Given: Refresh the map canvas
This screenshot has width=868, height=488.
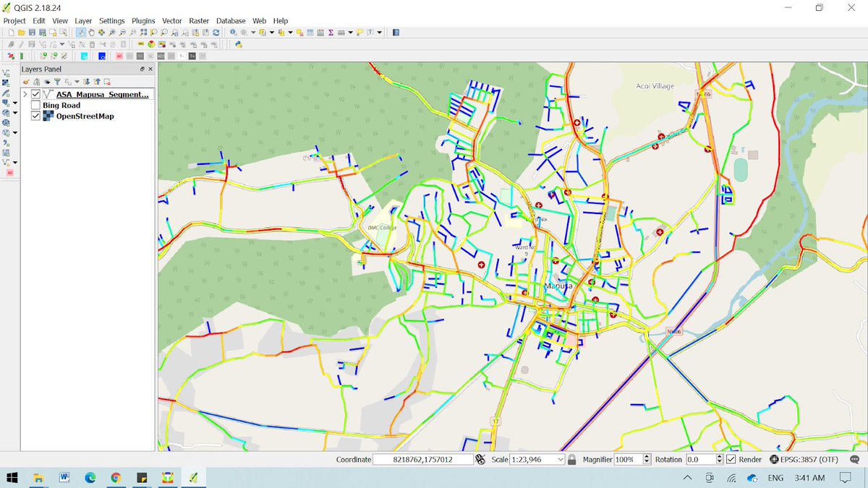Looking at the screenshot, I should [x=216, y=33].
